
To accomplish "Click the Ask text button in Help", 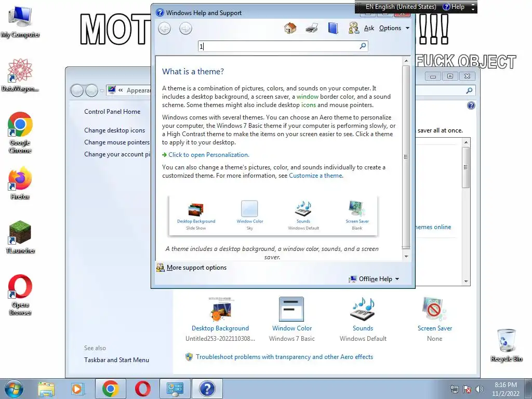I will tap(369, 28).
